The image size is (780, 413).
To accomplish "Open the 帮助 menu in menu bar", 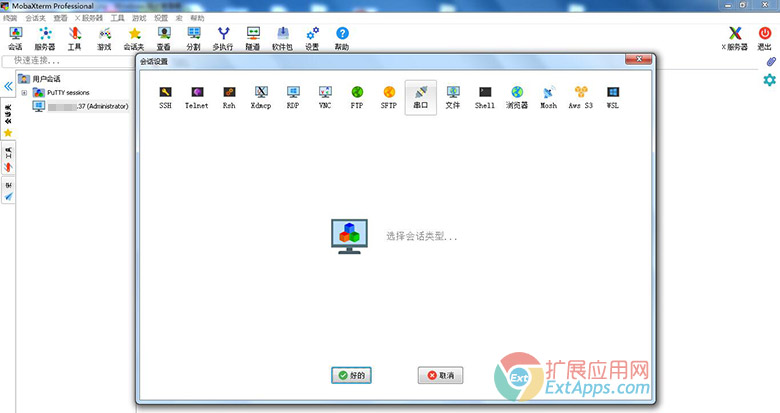I will [197, 18].
